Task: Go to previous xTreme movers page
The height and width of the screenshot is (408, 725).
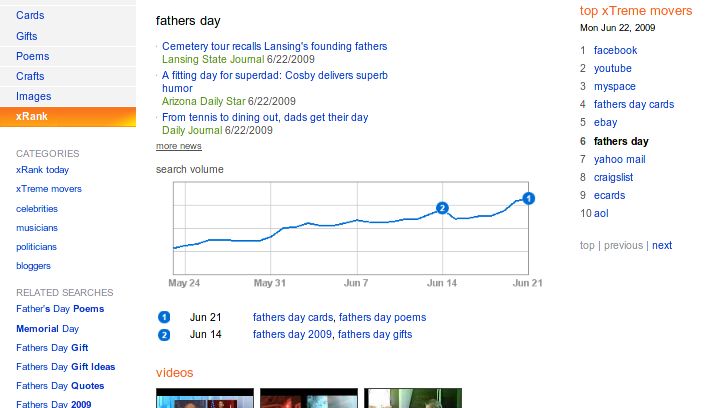Action: pyautogui.click(x=623, y=245)
